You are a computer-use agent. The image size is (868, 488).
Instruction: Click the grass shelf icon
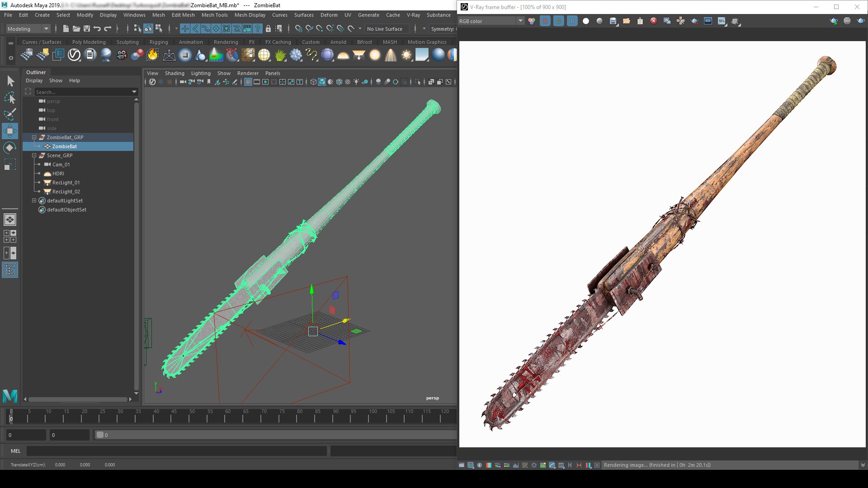tap(280, 55)
